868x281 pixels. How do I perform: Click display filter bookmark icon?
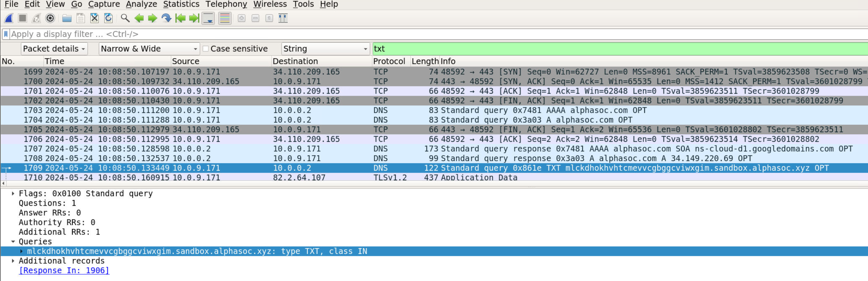click(6, 34)
